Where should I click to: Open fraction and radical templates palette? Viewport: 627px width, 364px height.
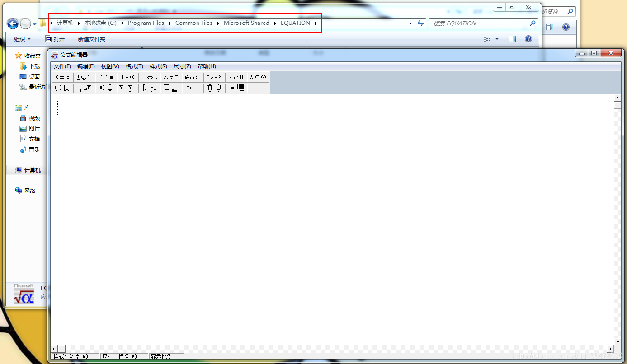point(84,88)
